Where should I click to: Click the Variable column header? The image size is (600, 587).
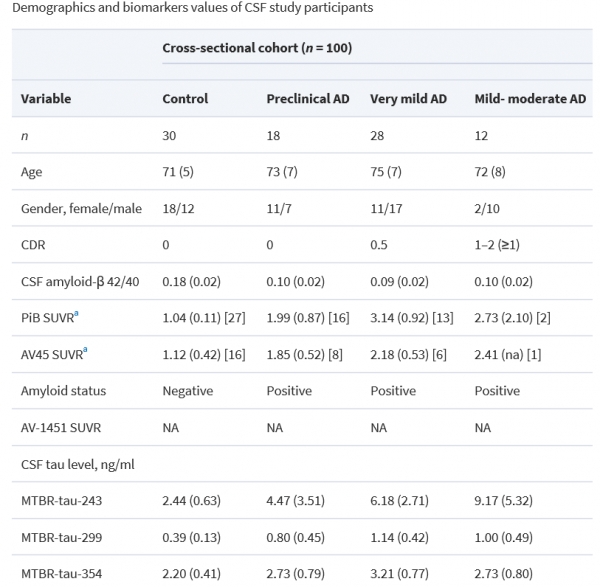coord(46,99)
